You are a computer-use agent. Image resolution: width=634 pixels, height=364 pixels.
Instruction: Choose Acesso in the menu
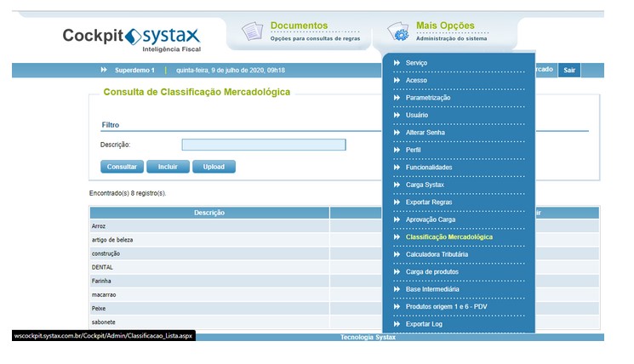pyautogui.click(x=416, y=80)
